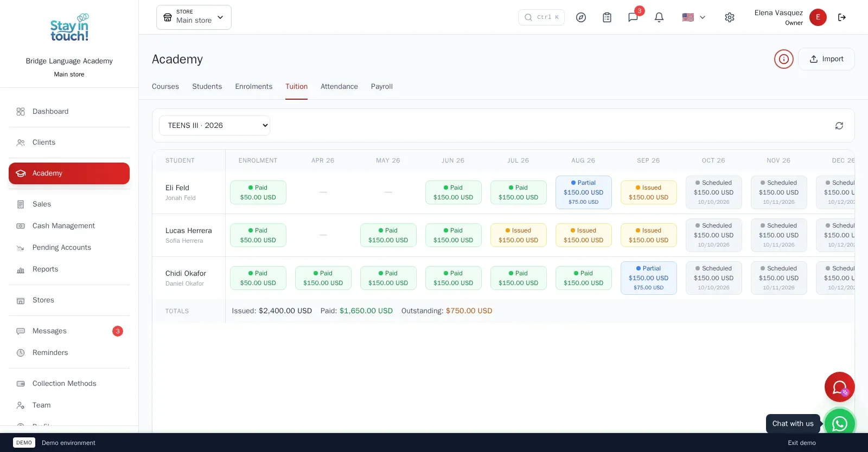868x452 pixels.
Task: Open Collection Methods in sidebar
Action: (x=69, y=384)
